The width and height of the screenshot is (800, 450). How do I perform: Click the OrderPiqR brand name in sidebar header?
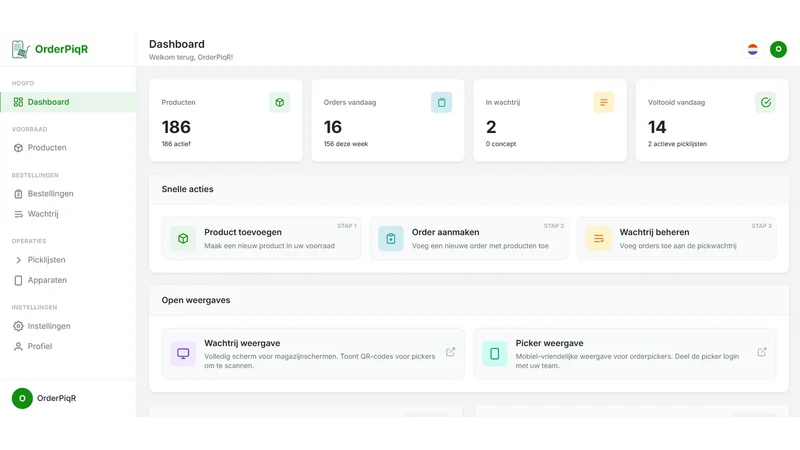61,49
